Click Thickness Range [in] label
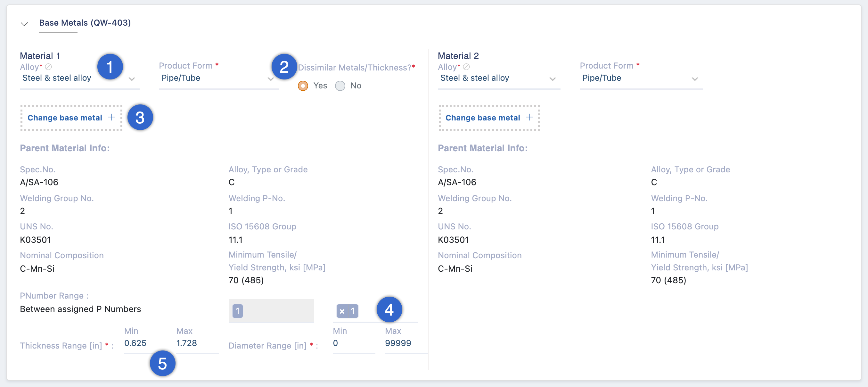This screenshot has width=868, height=387. (61, 346)
